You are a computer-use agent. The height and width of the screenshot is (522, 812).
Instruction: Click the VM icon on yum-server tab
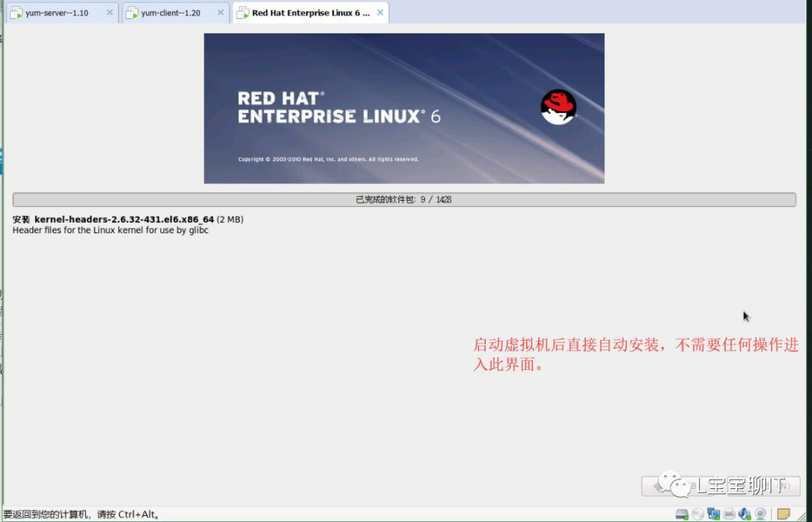[17, 13]
